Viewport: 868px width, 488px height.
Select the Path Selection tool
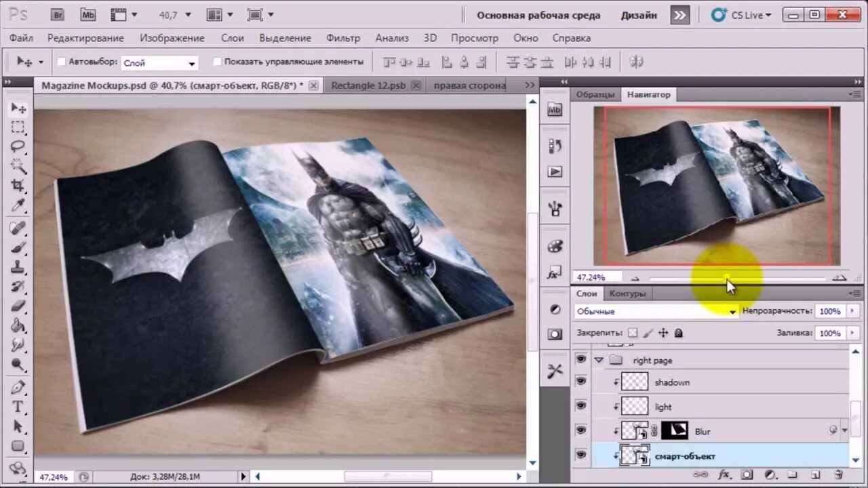[18, 426]
